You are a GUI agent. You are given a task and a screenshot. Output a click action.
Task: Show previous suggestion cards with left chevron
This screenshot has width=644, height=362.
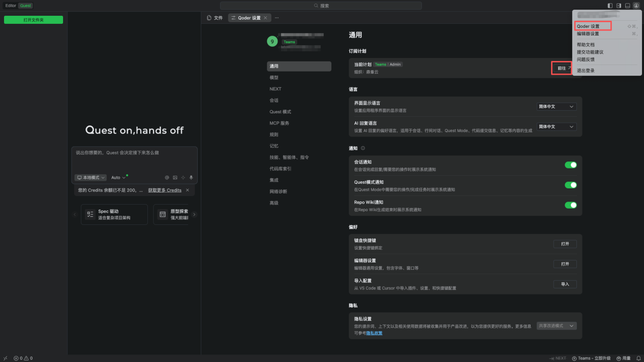click(x=75, y=214)
